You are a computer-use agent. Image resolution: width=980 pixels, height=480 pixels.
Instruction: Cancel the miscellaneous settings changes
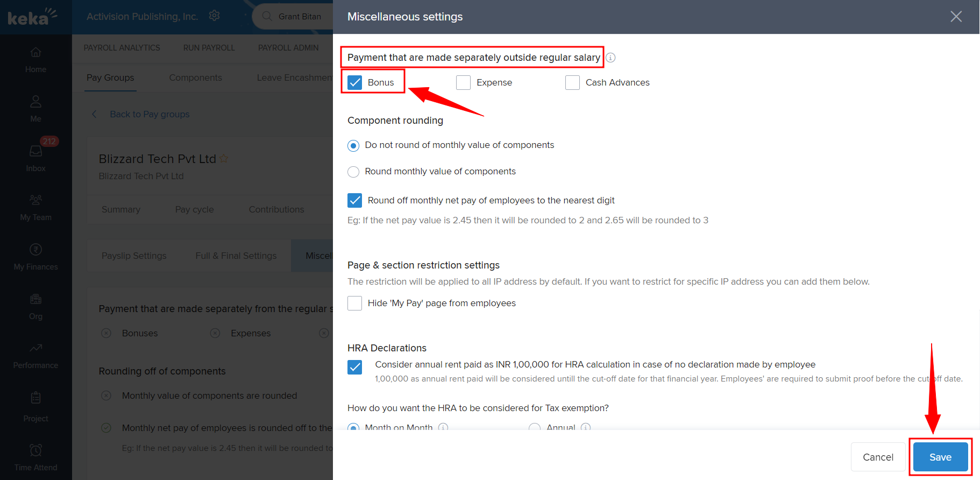878,457
